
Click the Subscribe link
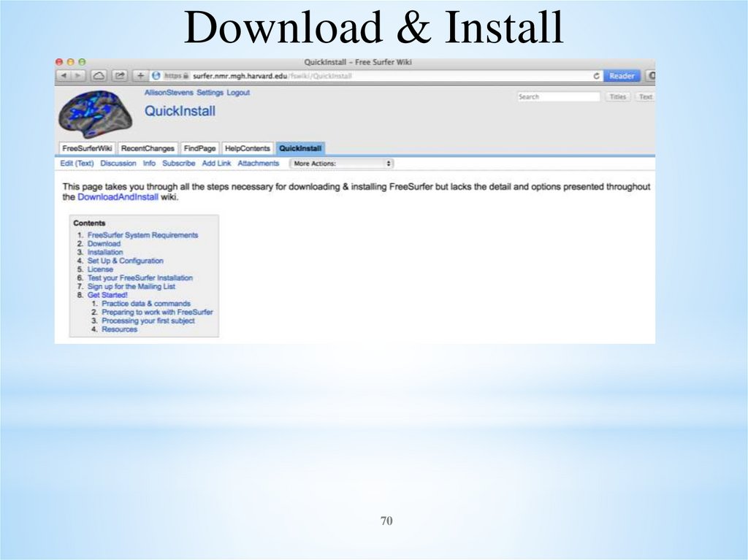[x=179, y=163]
